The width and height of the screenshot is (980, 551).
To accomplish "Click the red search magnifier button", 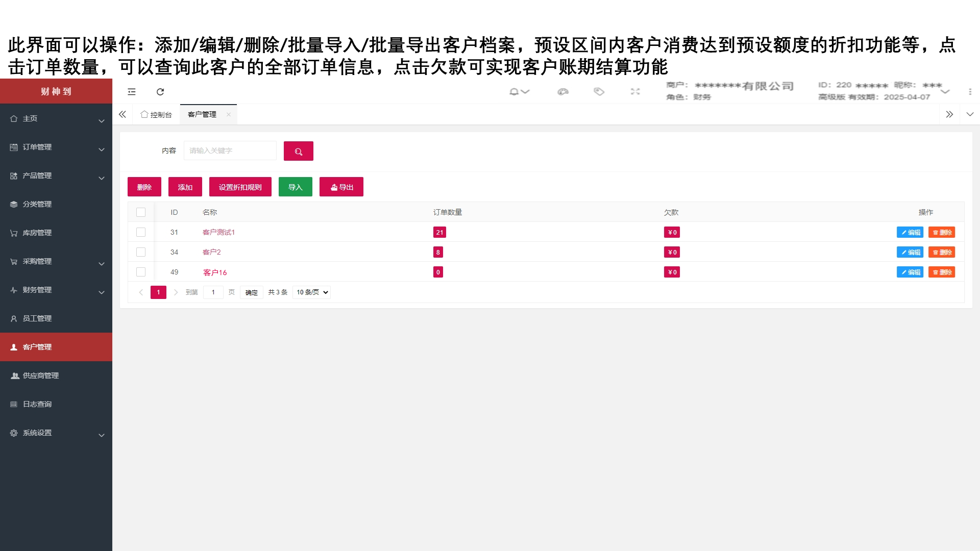I will point(298,151).
